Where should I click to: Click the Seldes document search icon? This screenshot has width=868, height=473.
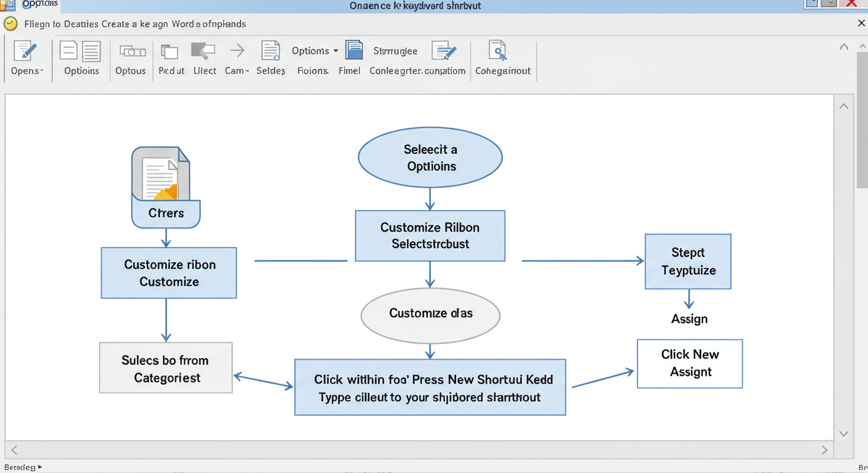pyautogui.click(x=271, y=52)
